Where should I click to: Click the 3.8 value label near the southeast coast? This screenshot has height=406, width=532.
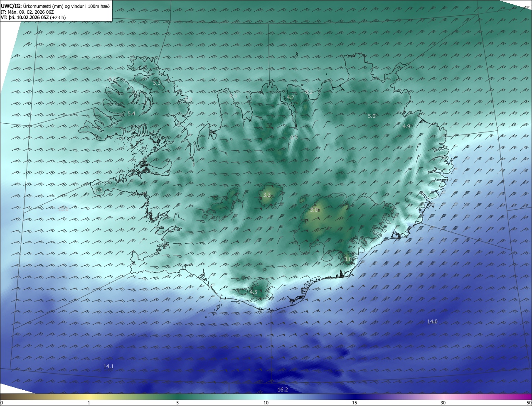tap(348, 259)
